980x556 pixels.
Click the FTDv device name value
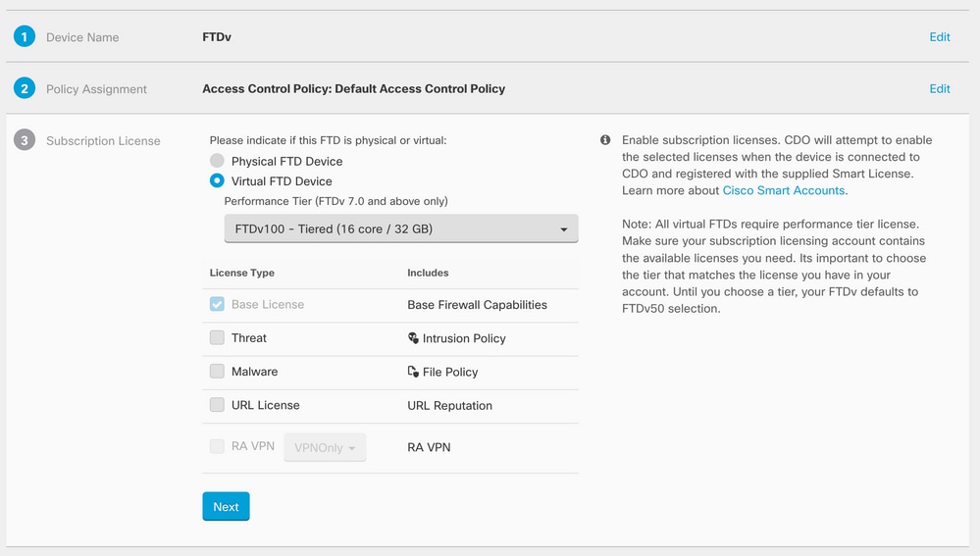(x=217, y=37)
